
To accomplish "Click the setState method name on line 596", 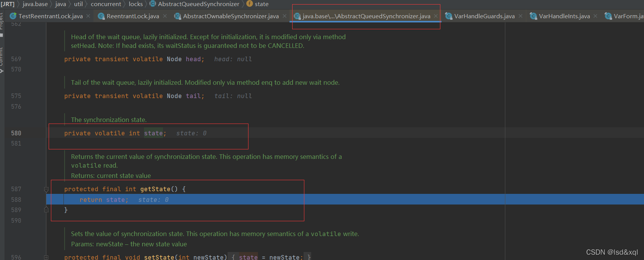I will coord(159,257).
